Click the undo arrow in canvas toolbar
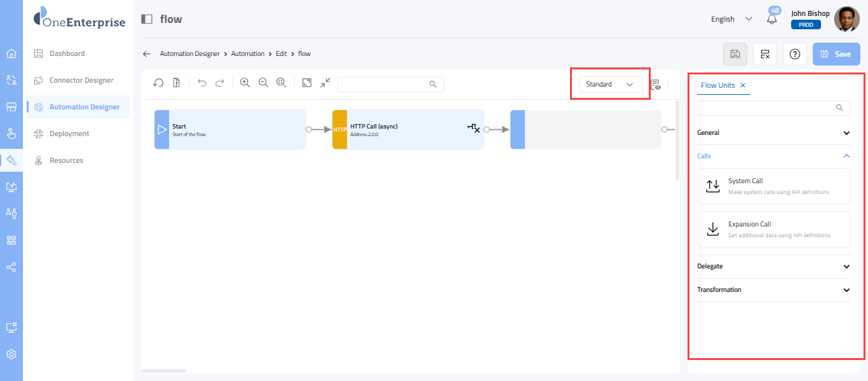This screenshot has width=868, height=381. (x=202, y=83)
